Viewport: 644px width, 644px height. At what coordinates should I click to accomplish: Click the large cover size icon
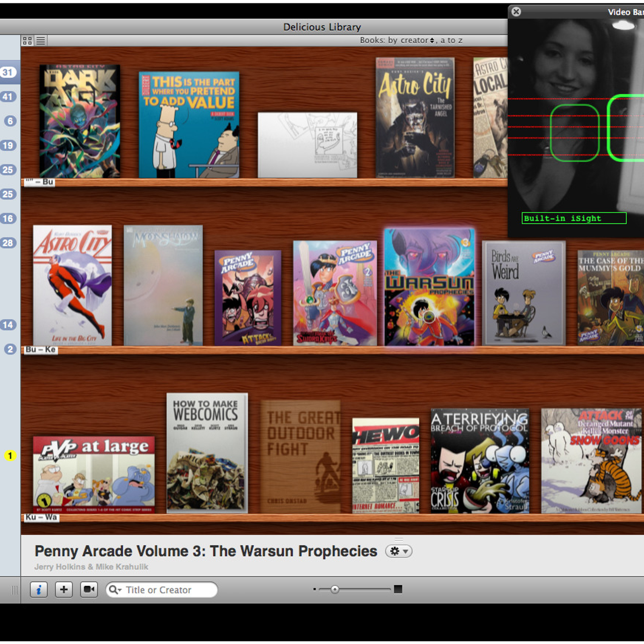point(398,590)
